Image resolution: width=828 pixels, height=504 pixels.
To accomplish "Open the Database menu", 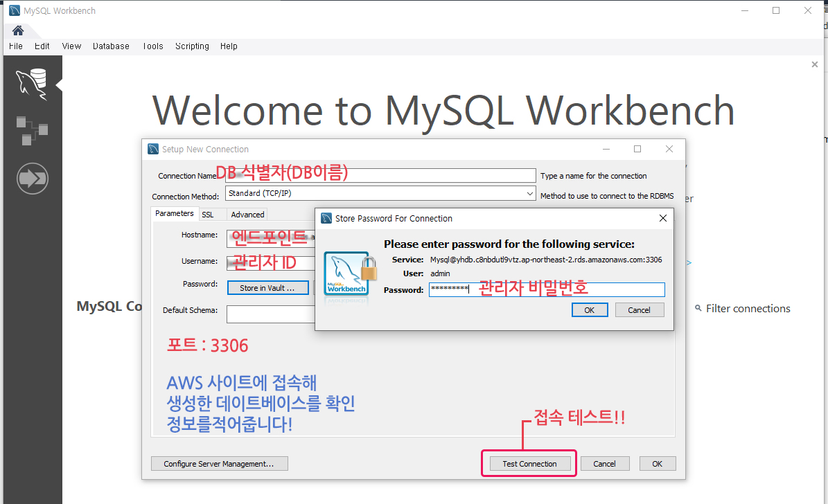I will (111, 46).
